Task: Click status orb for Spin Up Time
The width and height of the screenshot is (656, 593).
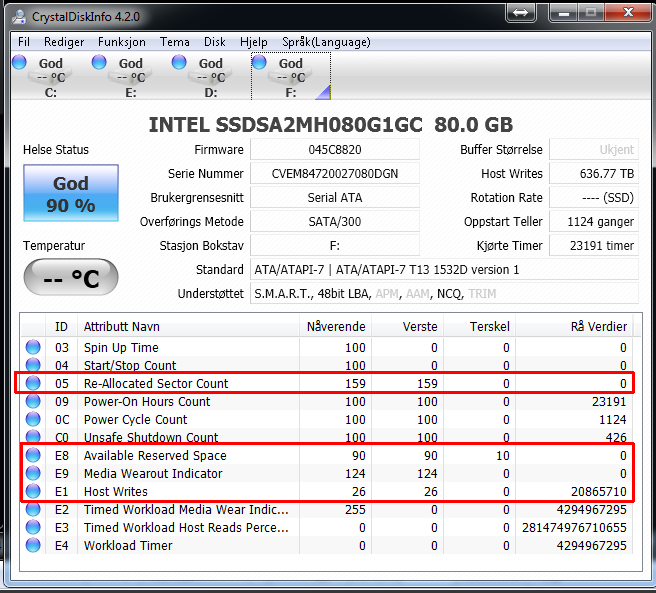Action: pos(33,347)
